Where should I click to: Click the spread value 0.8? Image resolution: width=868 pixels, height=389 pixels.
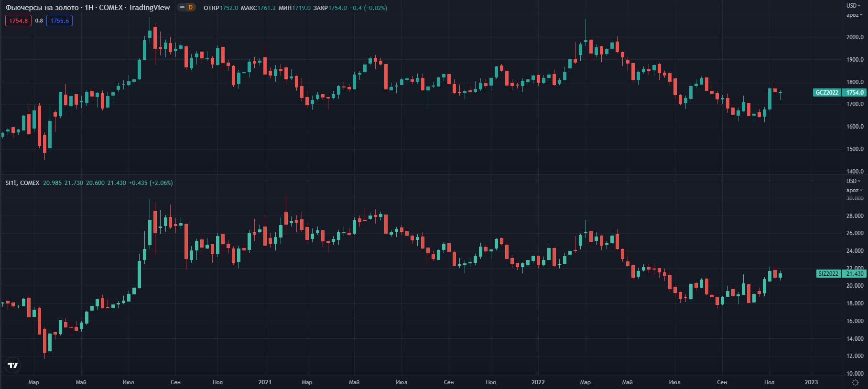(39, 21)
